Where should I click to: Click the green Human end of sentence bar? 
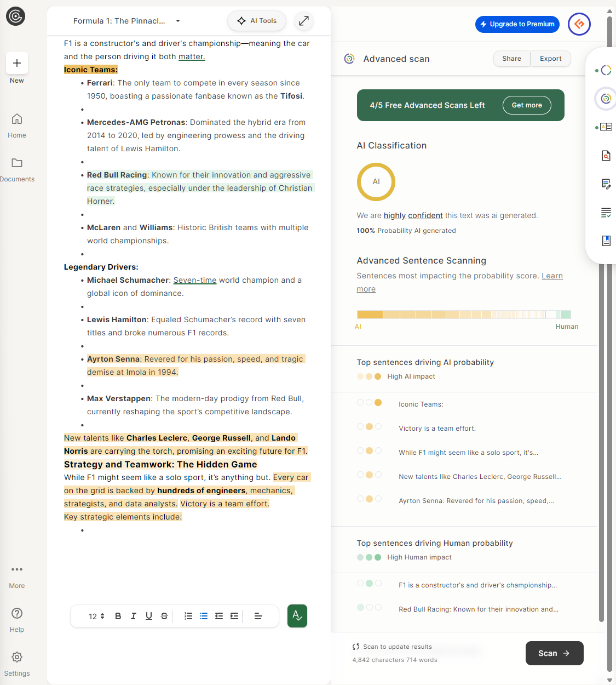(566, 315)
